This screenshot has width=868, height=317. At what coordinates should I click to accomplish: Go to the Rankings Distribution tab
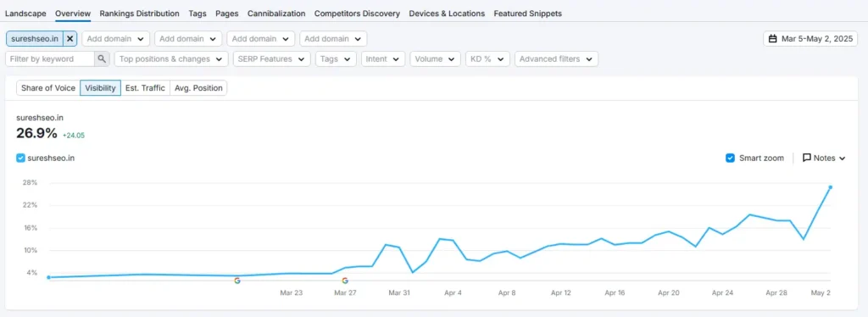(140, 14)
